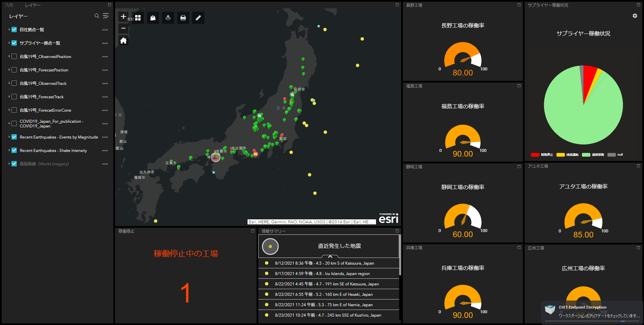Expand the サプライヤー拠点一覧 layer tree arrow

[x=9, y=43]
